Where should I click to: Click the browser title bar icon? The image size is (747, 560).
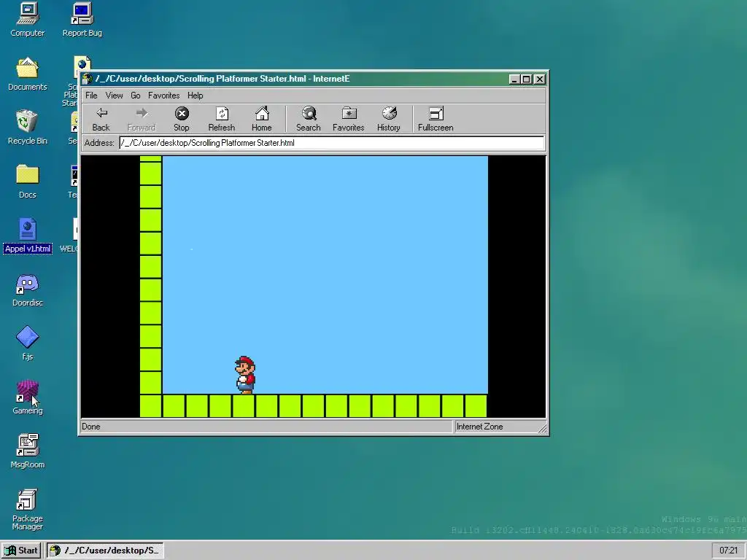coord(88,79)
